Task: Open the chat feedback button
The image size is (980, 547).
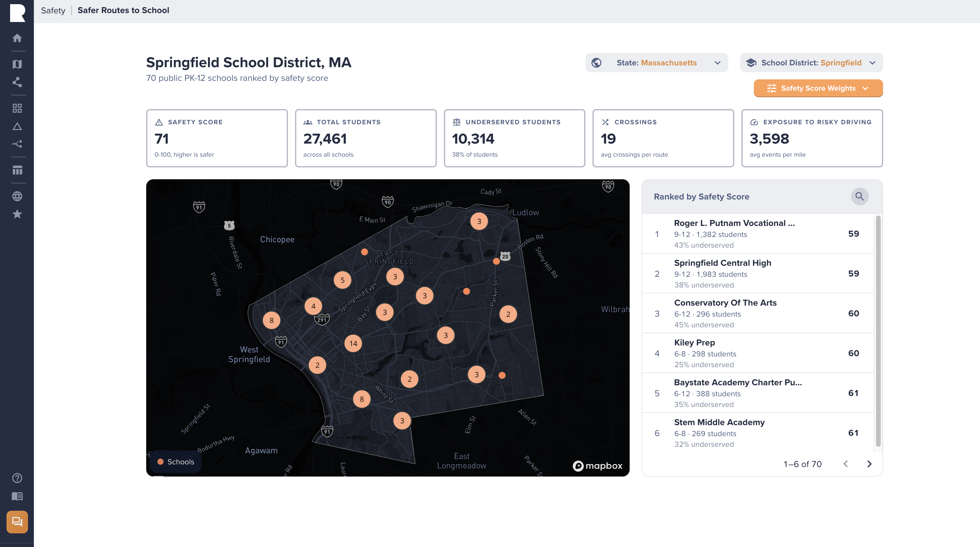Action: coord(17,522)
